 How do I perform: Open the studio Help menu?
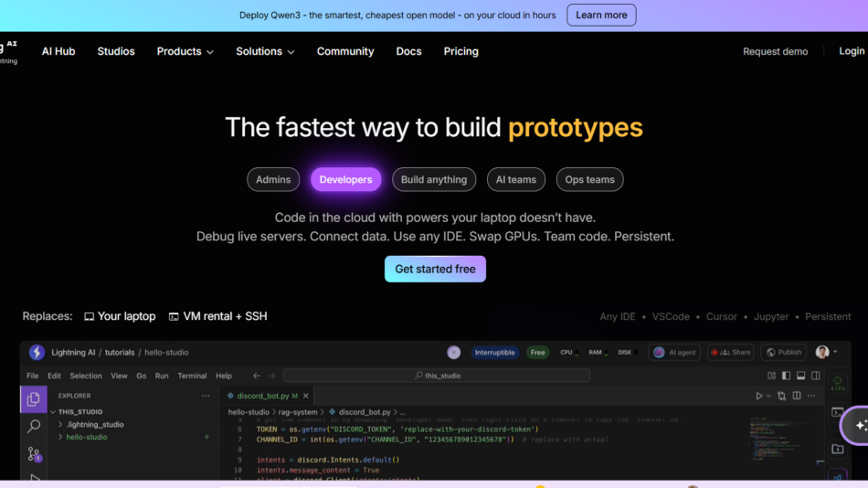(224, 376)
